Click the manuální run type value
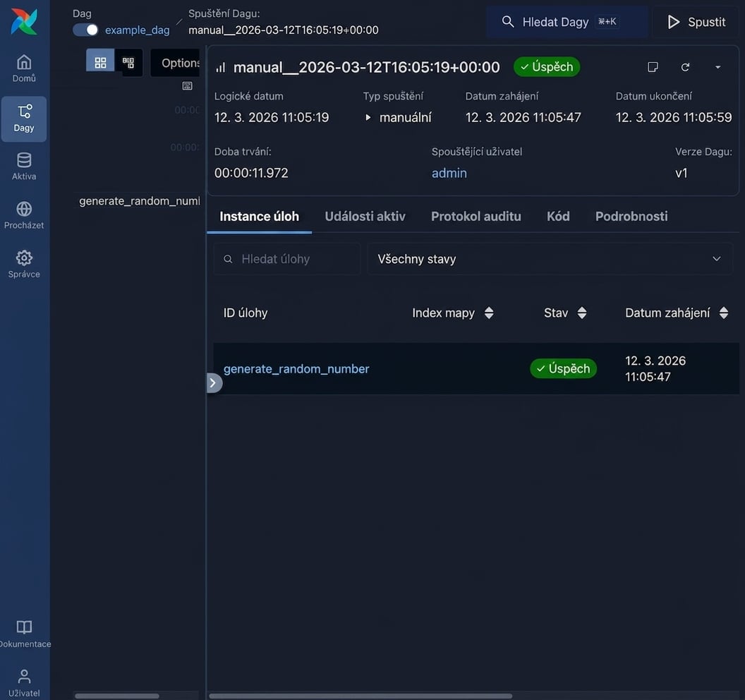The image size is (745, 700). [405, 117]
